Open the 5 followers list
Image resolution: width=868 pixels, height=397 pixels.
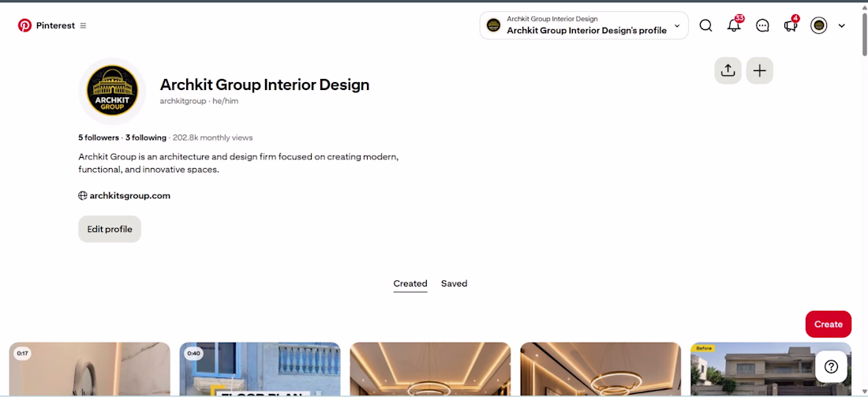tap(99, 137)
